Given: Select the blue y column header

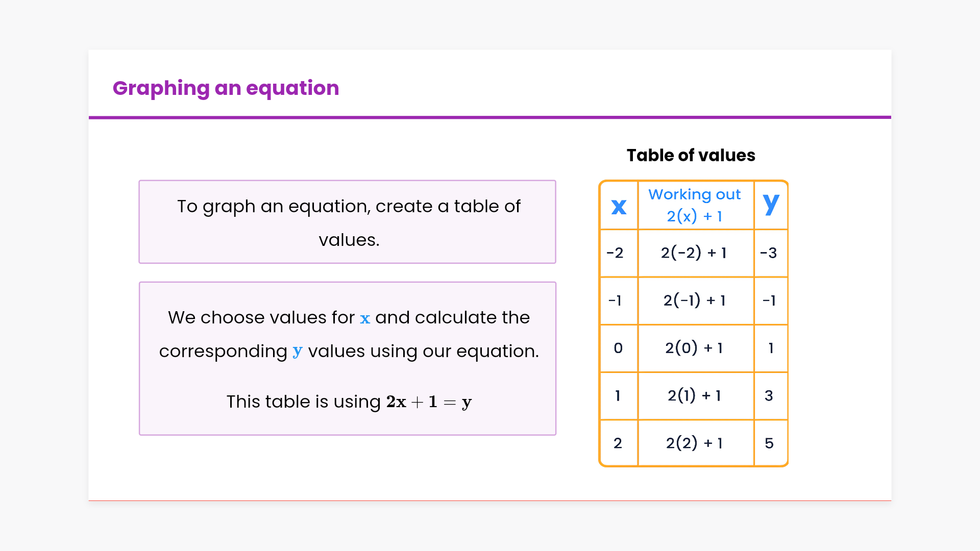Looking at the screenshot, I should click(771, 204).
